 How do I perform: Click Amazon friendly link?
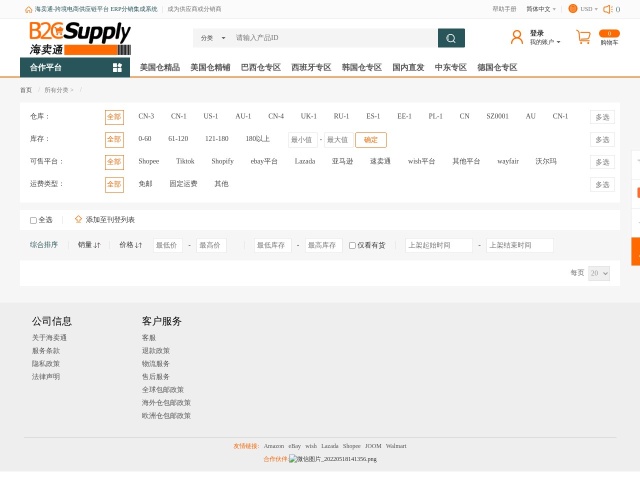point(273,446)
